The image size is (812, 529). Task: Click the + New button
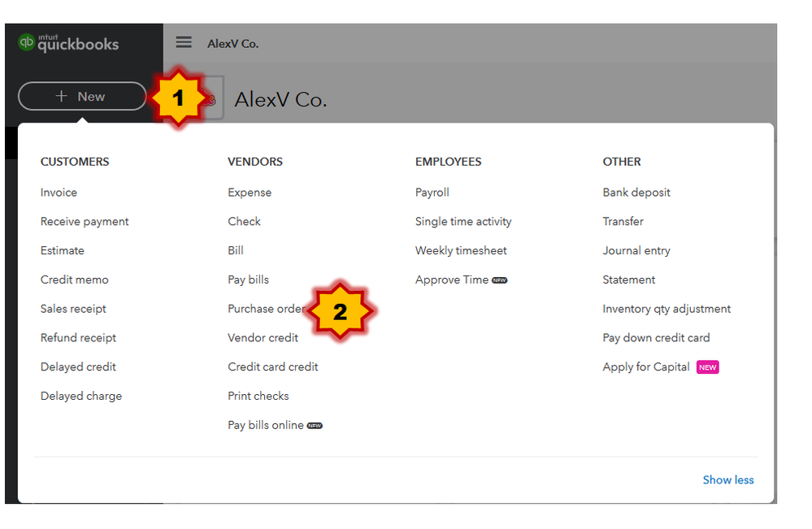click(82, 96)
